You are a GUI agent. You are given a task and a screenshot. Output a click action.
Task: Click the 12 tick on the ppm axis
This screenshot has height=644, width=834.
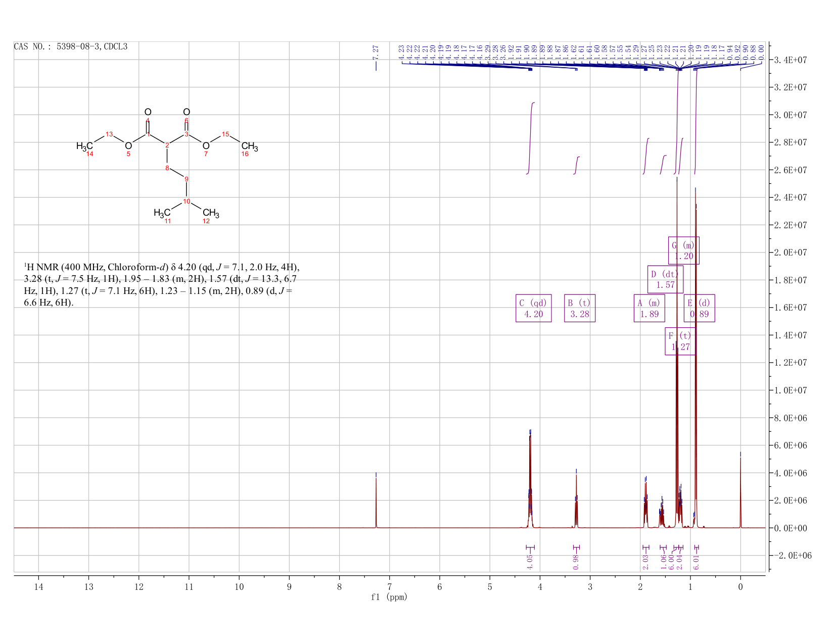[138, 586]
